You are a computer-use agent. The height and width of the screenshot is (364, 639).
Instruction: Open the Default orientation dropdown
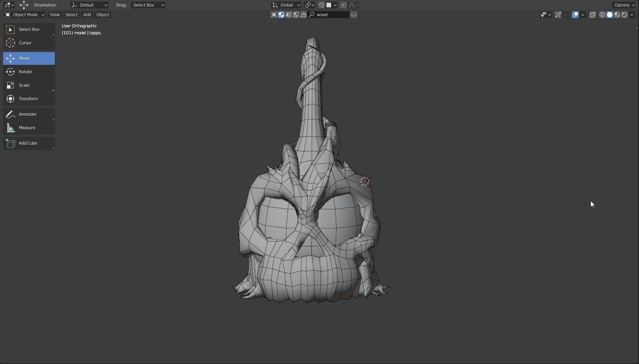[89, 5]
